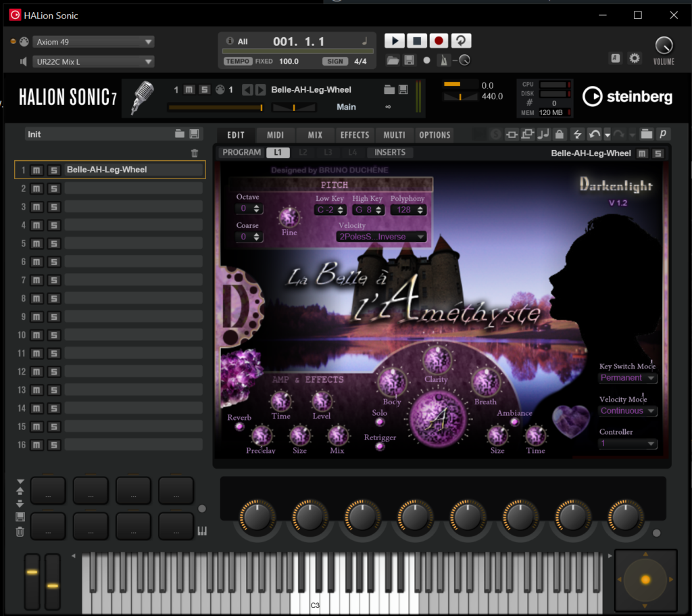Image resolution: width=692 pixels, height=616 pixels.
Task: Load multi-program via Init folder icon
Action: (x=180, y=134)
